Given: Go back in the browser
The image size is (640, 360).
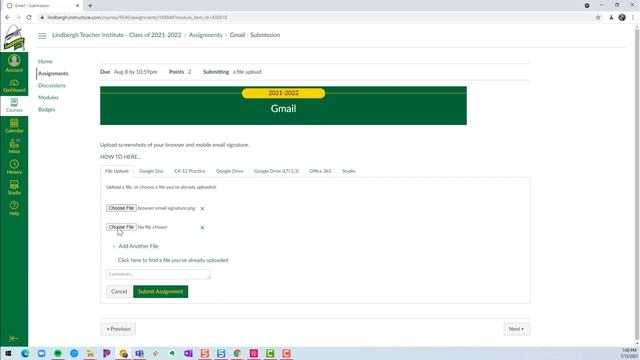Looking at the screenshot, I should pos(8,18).
